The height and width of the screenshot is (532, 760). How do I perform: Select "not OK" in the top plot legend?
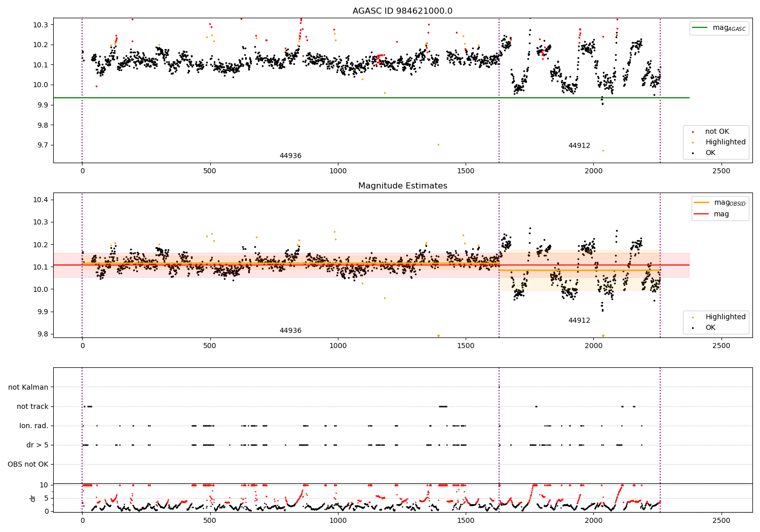[717, 132]
